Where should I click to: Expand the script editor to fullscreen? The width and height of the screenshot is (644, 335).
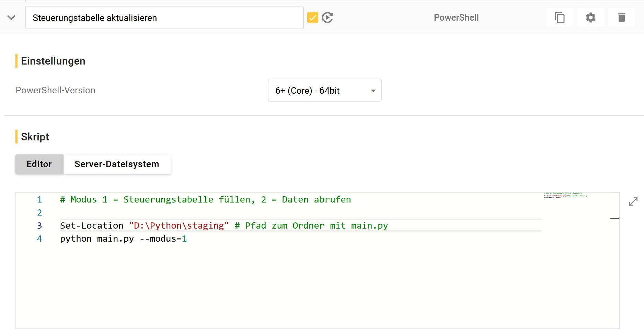click(x=633, y=201)
